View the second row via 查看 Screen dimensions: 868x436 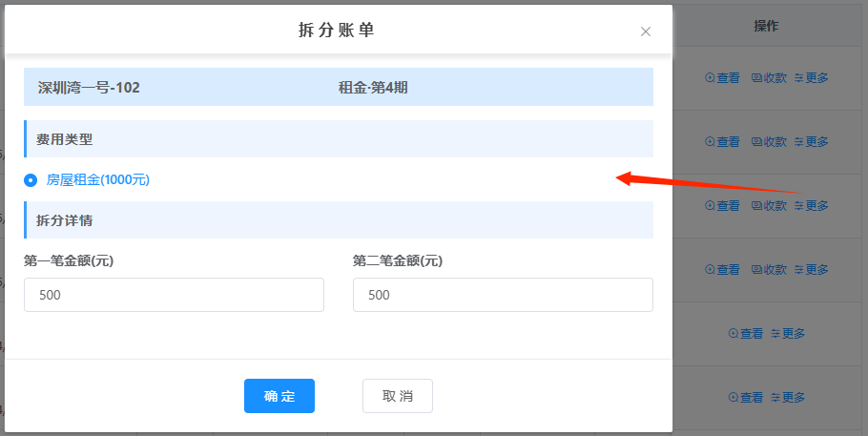[722, 142]
